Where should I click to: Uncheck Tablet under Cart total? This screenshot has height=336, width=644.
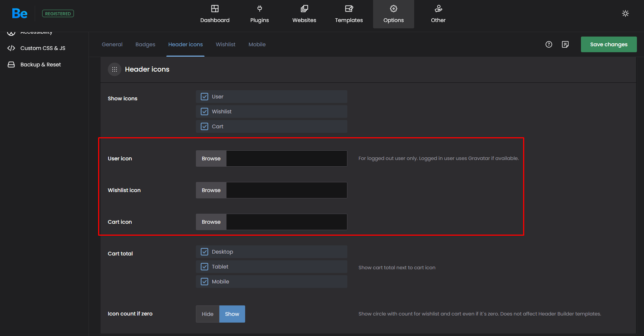click(x=204, y=267)
